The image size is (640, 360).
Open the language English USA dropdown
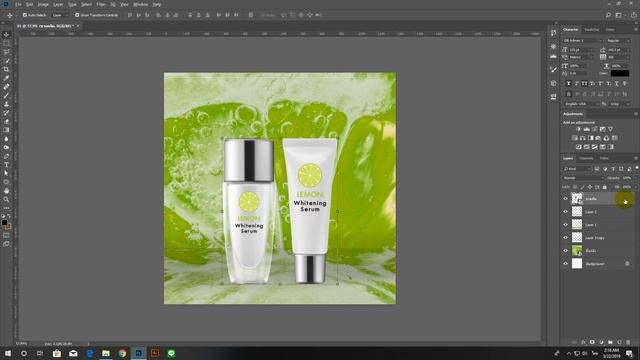(x=581, y=104)
